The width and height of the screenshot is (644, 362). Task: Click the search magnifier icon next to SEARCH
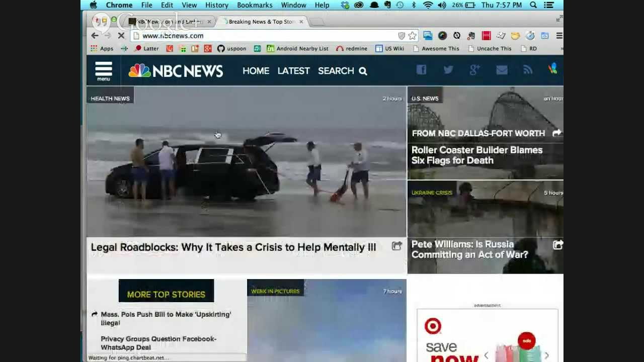(x=363, y=71)
